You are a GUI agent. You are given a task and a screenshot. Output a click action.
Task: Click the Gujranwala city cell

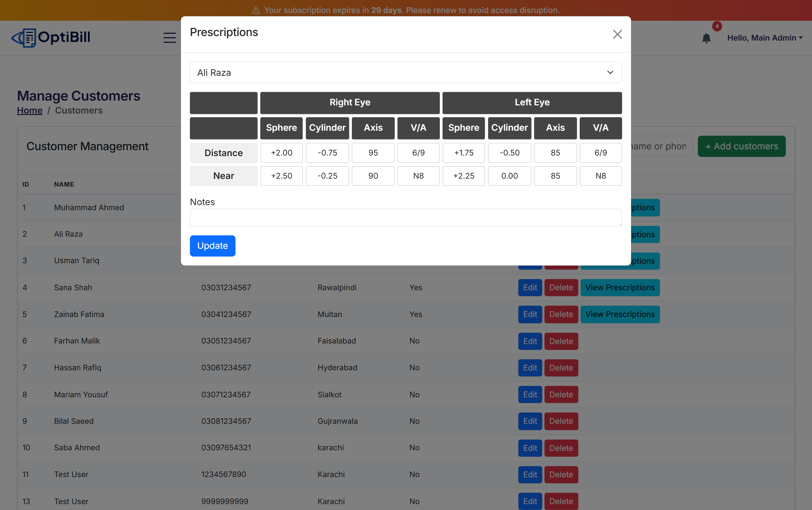[x=337, y=421]
